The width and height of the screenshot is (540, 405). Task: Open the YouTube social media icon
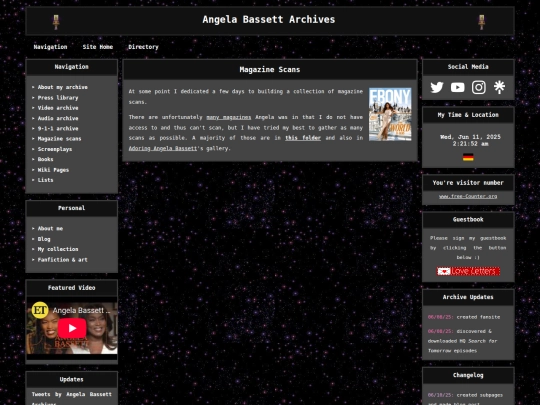coord(458,87)
